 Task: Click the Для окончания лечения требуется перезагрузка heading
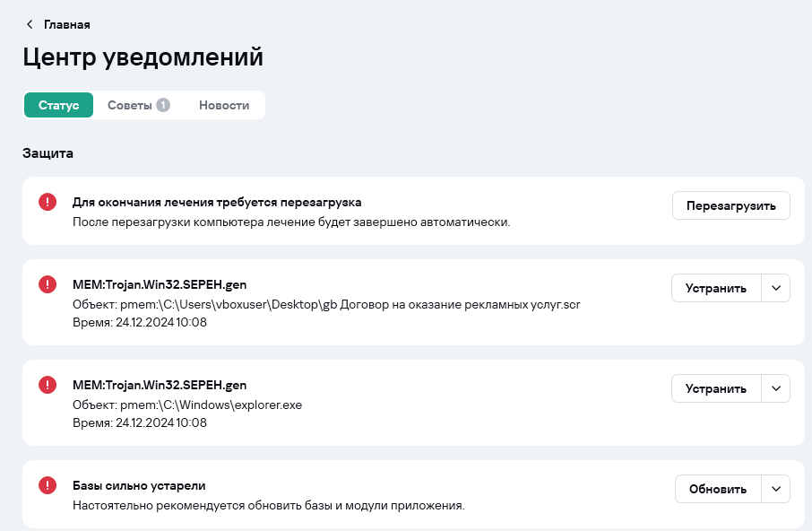[217, 203]
